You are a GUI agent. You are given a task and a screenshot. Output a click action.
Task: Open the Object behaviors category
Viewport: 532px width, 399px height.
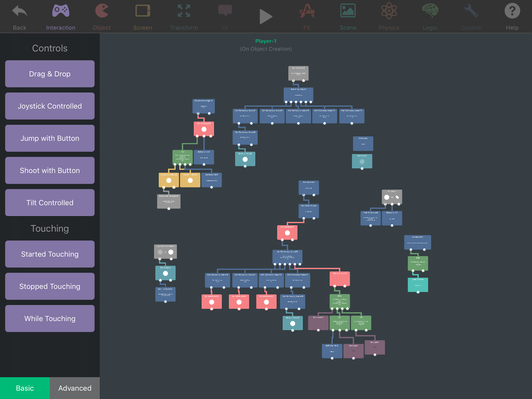102,17
